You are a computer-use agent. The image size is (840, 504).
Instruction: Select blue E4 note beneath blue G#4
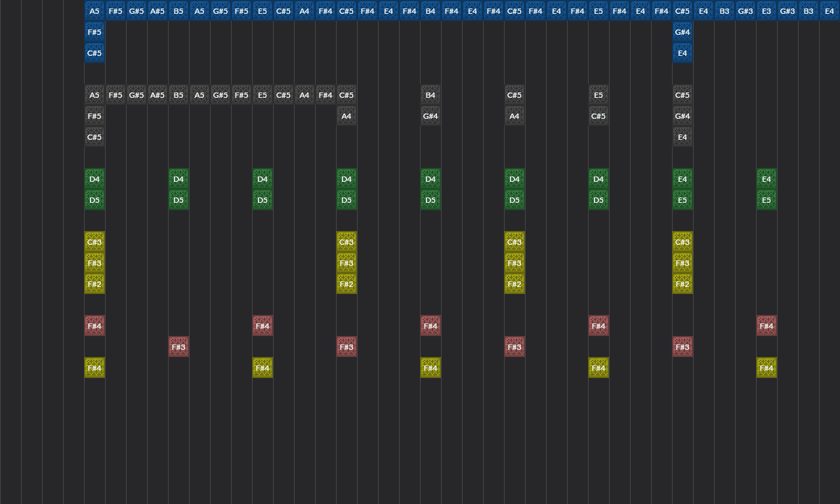[x=682, y=53]
